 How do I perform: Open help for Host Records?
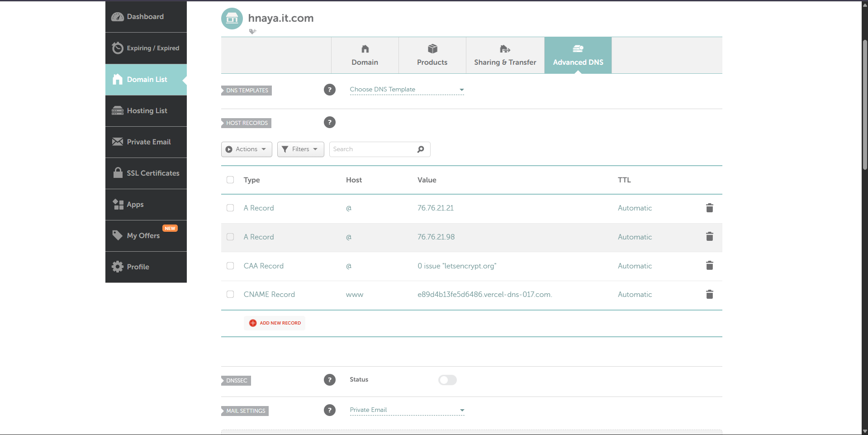[x=330, y=122]
